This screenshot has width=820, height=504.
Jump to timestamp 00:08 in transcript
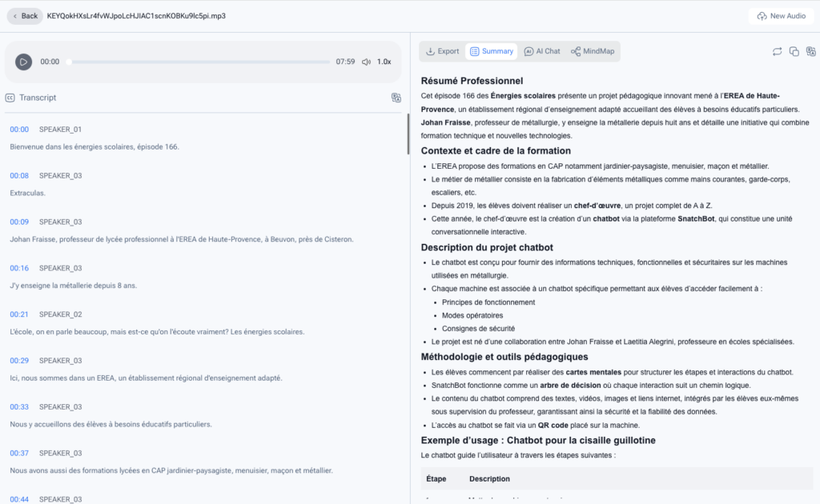19,175
